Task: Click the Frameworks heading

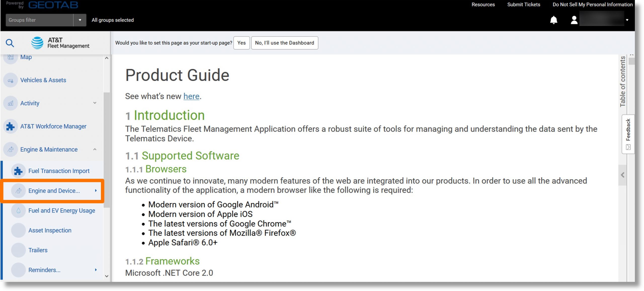Action: tap(162, 261)
